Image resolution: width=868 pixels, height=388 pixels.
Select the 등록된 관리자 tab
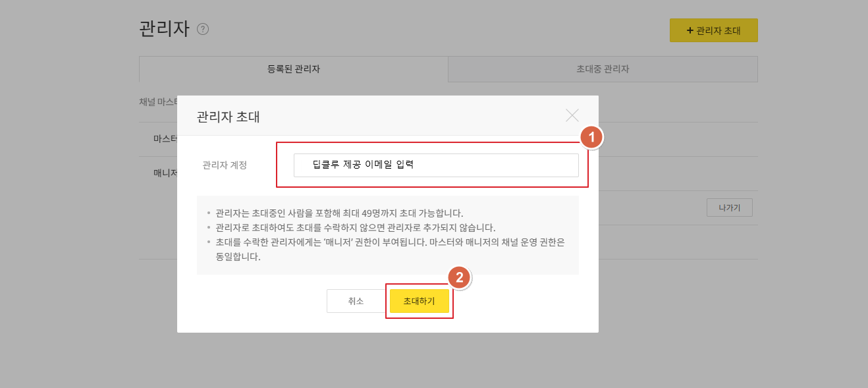pos(292,69)
